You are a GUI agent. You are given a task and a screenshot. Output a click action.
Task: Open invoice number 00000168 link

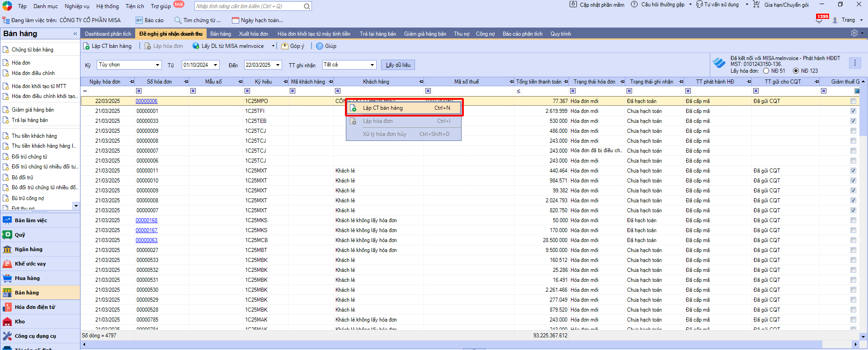pos(146,220)
